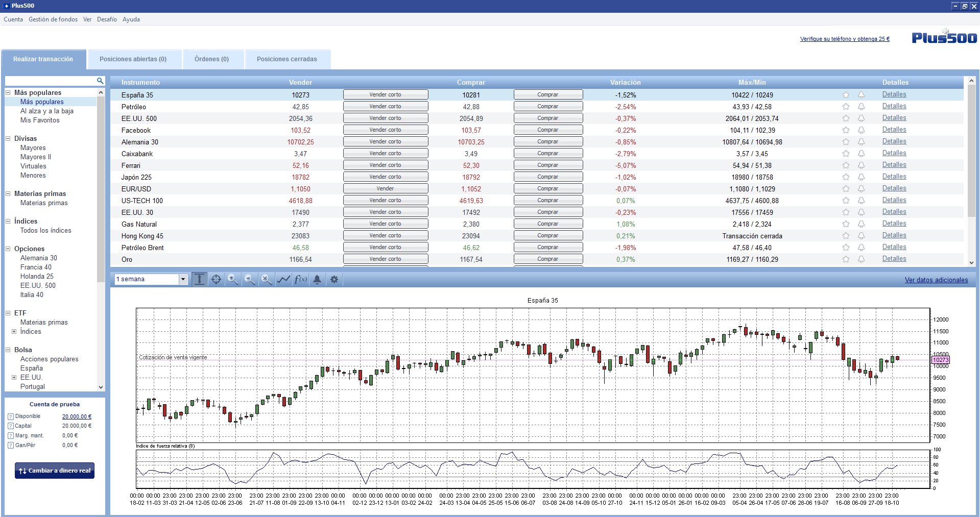Screen dimensions: 980x517
Task: Click alert bell for Petróleo Brent
Action: 861,248
